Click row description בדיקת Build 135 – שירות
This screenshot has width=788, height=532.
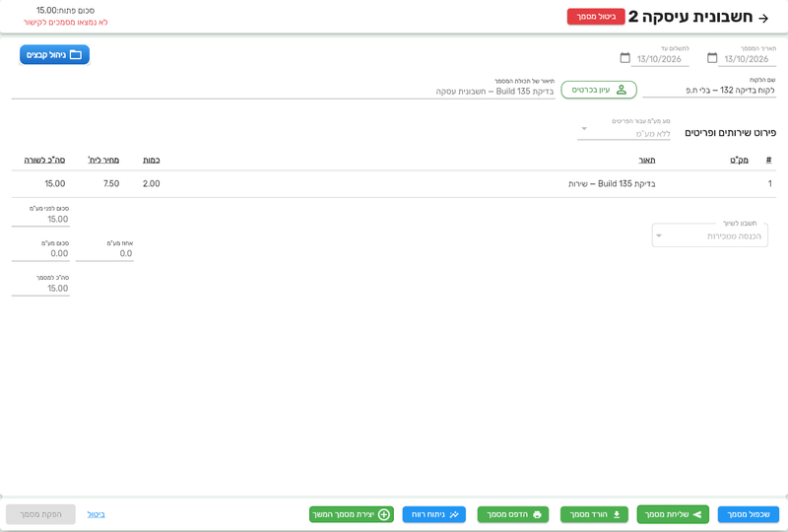(x=612, y=184)
